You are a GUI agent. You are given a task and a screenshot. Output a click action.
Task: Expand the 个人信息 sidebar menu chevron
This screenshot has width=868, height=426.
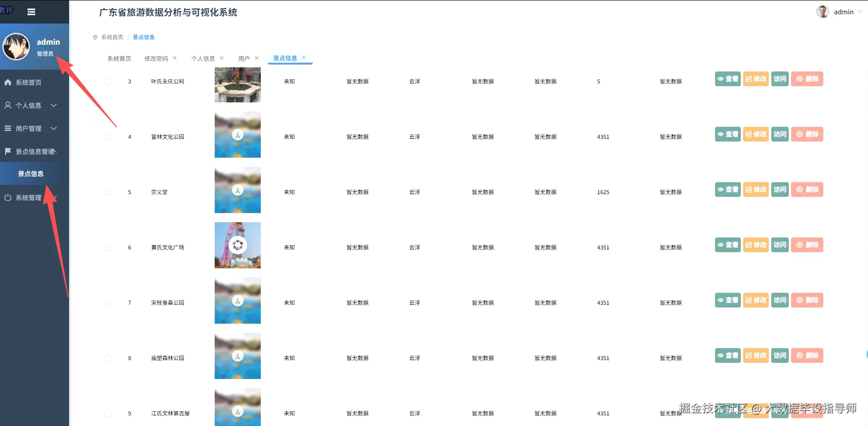(x=53, y=105)
